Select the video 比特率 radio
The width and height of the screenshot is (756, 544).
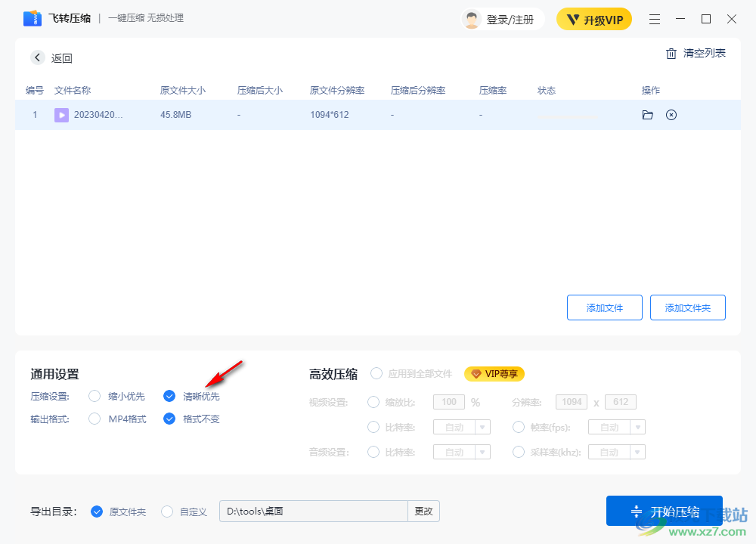click(x=373, y=427)
